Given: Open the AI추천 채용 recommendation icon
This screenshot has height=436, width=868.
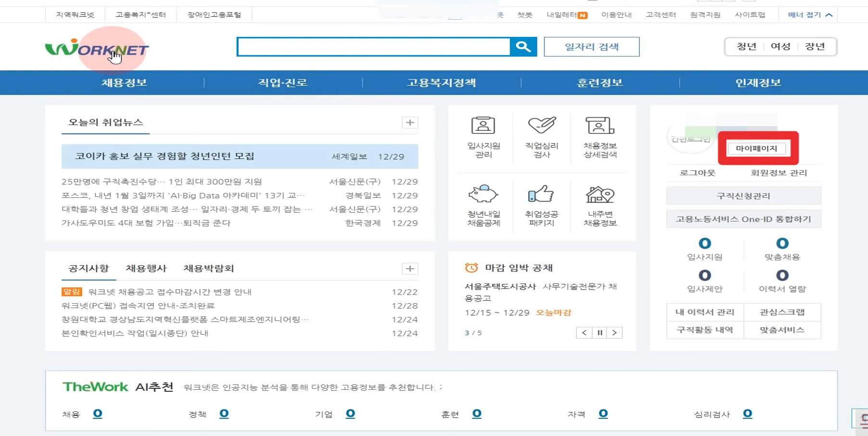Looking at the screenshot, I should [x=98, y=413].
